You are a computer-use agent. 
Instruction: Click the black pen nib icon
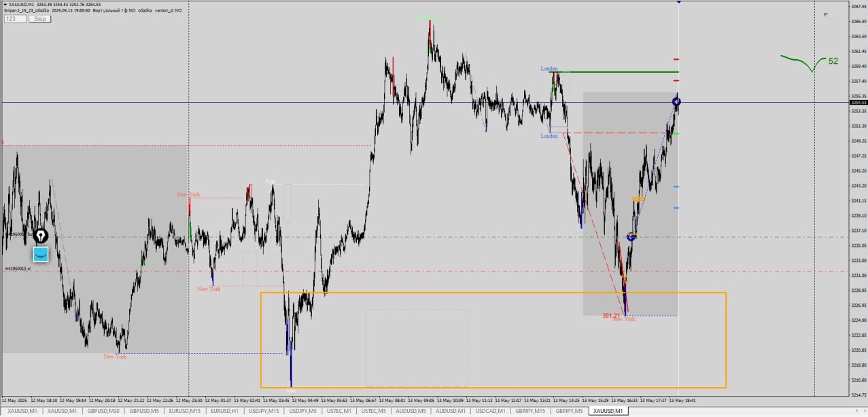pyautogui.click(x=41, y=236)
